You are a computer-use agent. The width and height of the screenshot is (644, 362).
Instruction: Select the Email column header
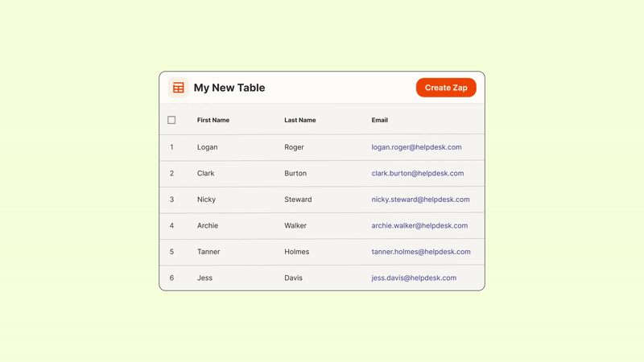coord(379,120)
